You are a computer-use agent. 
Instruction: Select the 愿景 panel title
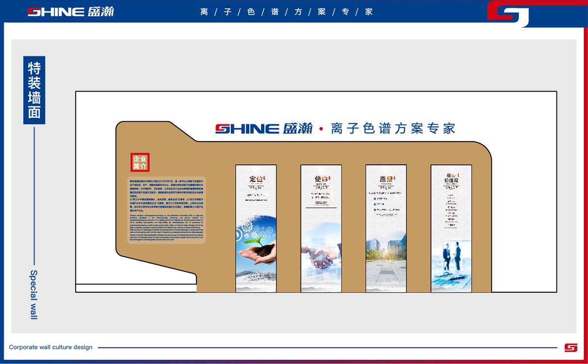[386, 179]
